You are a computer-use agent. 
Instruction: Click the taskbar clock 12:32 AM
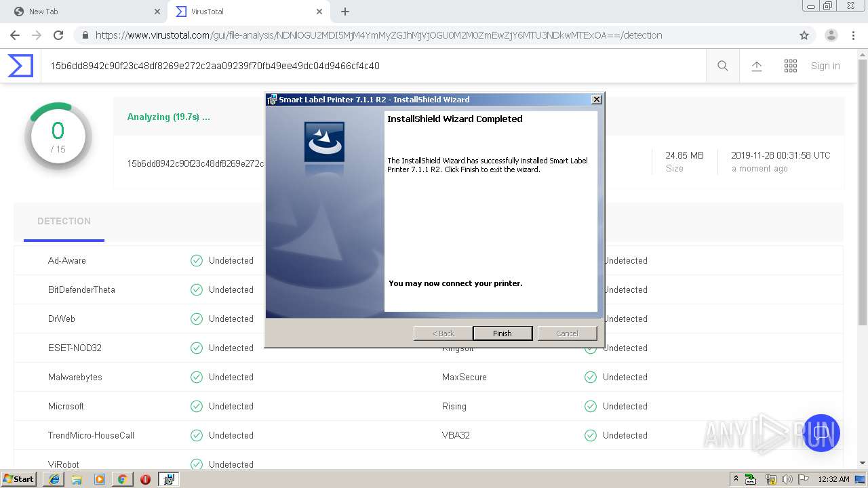tap(833, 479)
